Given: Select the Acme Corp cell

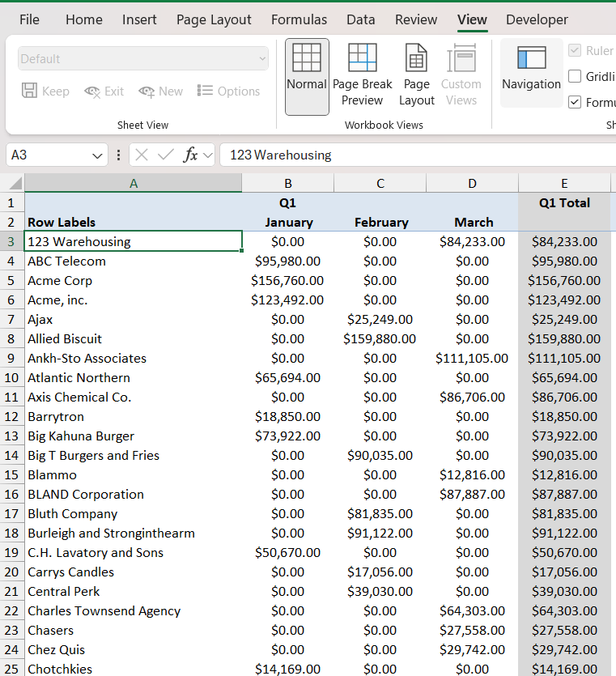Looking at the screenshot, I should click(x=134, y=280).
